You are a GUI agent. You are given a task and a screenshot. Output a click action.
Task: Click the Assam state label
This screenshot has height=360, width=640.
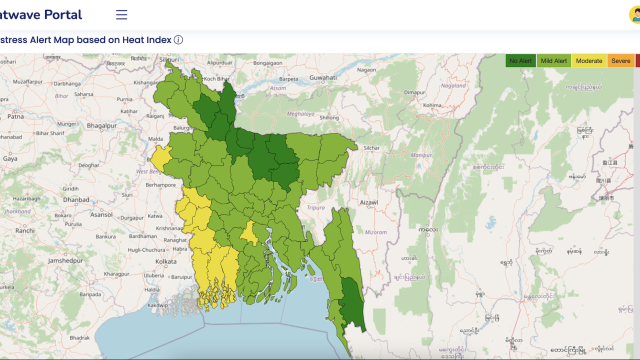[278, 88]
